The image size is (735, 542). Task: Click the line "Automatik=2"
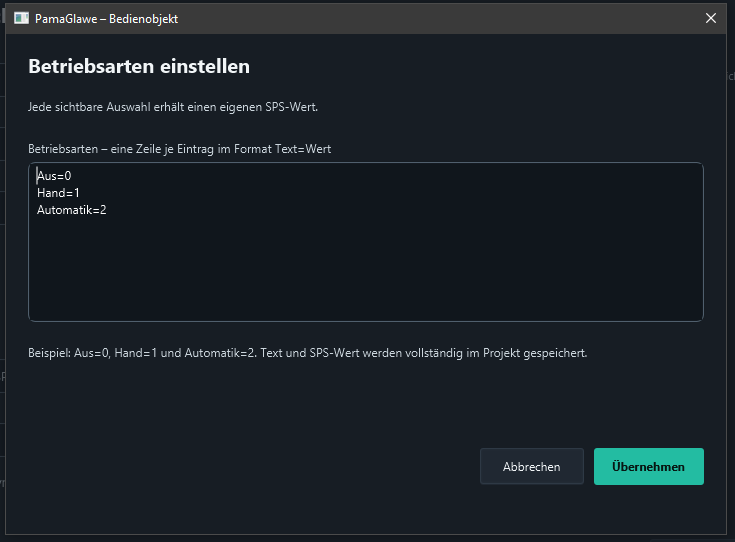click(x=72, y=210)
